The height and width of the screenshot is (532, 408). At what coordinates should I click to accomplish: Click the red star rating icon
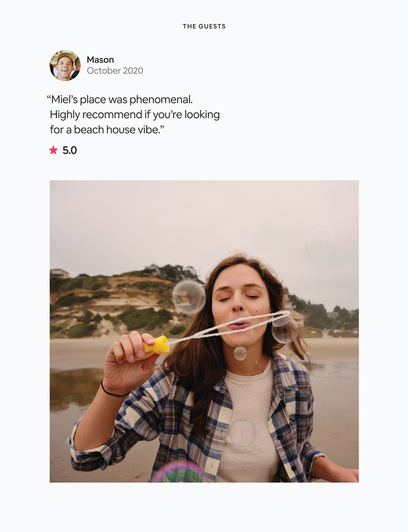pyautogui.click(x=53, y=150)
